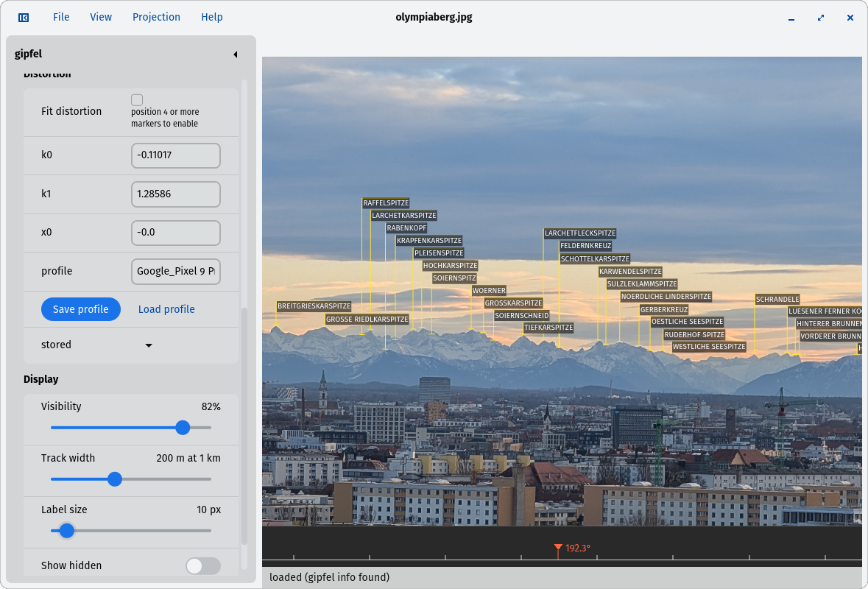Maximize the gipfel window
The height and width of the screenshot is (589, 868).
click(x=820, y=18)
